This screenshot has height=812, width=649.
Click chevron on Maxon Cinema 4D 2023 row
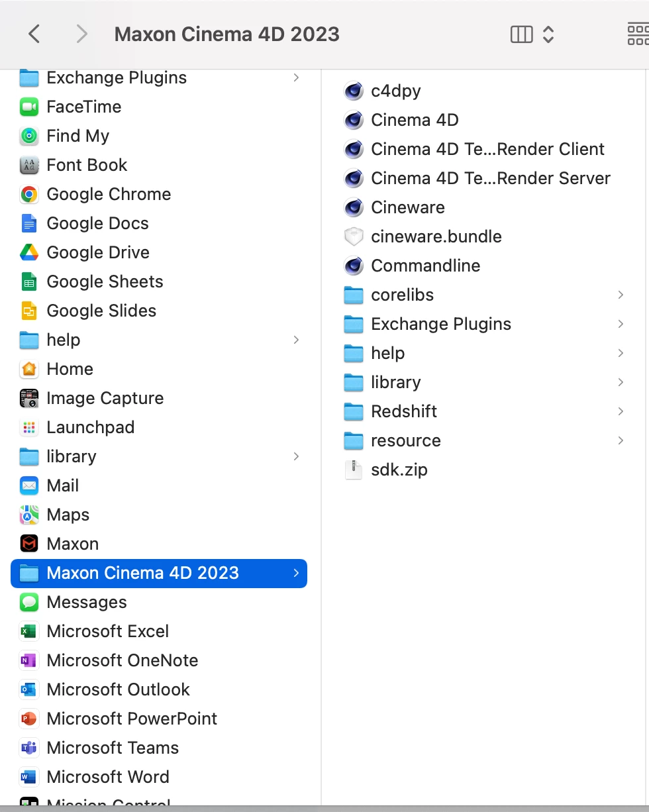click(x=296, y=573)
